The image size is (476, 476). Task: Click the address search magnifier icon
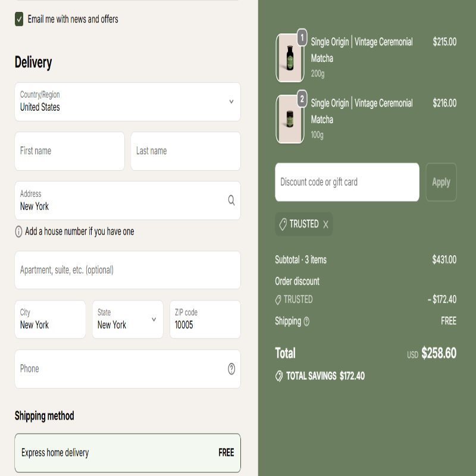pyautogui.click(x=231, y=201)
